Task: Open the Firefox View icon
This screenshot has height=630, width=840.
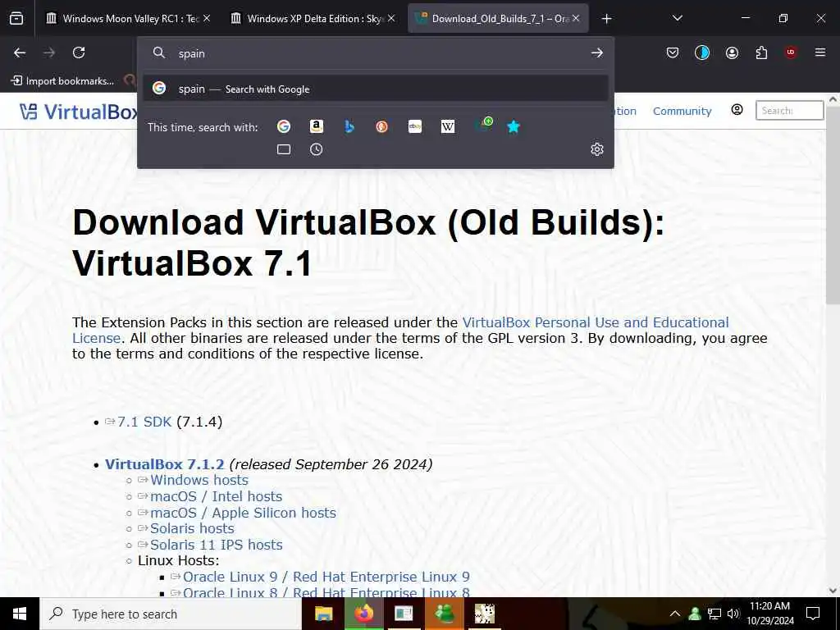Action: tap(16, 18)
